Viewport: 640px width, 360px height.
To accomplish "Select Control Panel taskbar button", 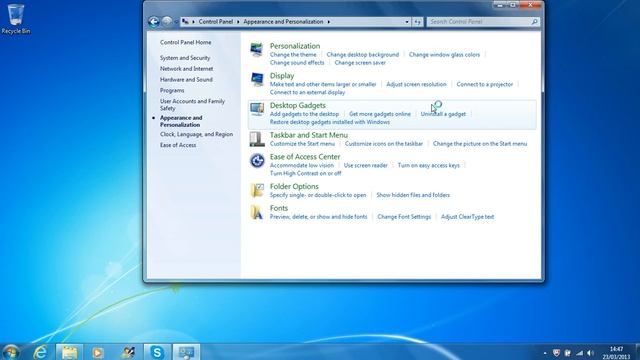I will click(187, 352).
